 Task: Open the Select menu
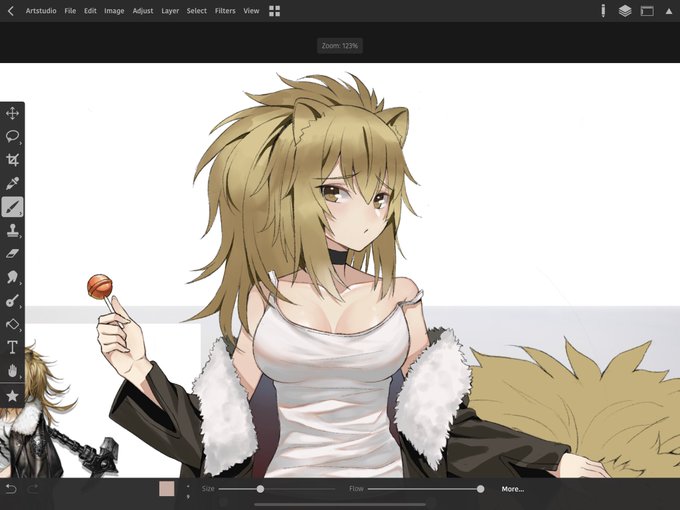pos(196,11)
